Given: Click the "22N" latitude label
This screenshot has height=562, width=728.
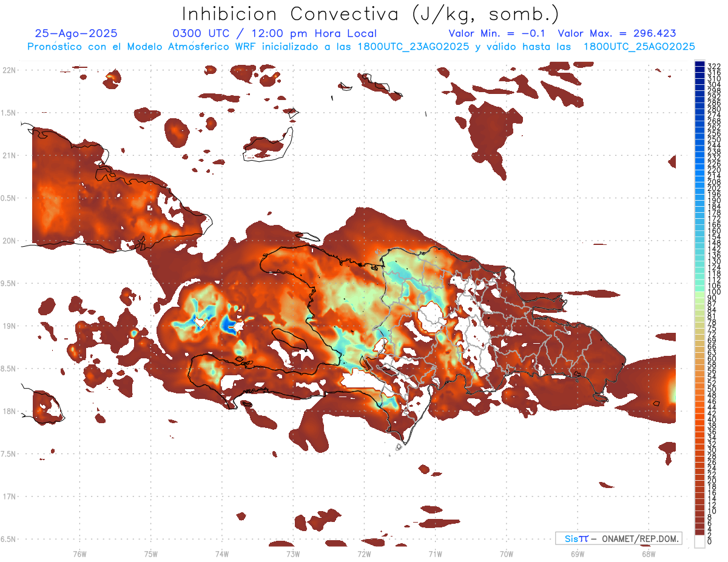Looking at the screenshot, I should 8,70.
